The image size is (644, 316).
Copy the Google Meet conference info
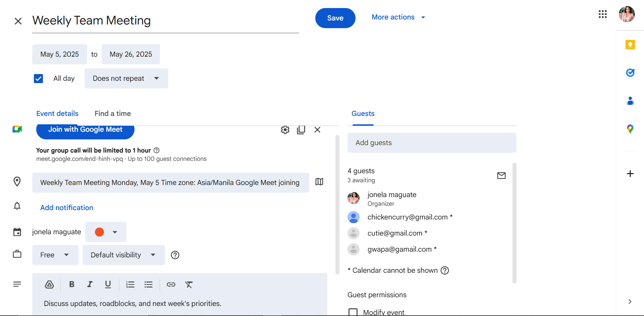301,130
